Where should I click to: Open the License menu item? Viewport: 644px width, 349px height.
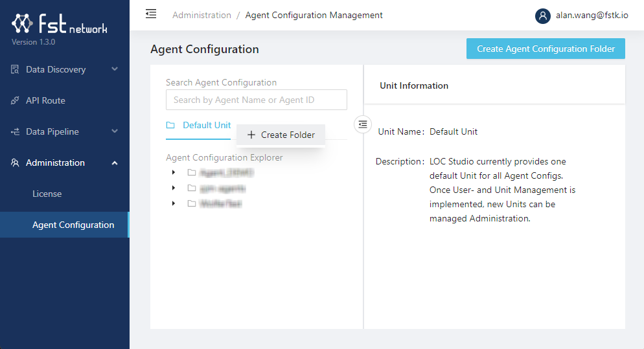point(47,194)
